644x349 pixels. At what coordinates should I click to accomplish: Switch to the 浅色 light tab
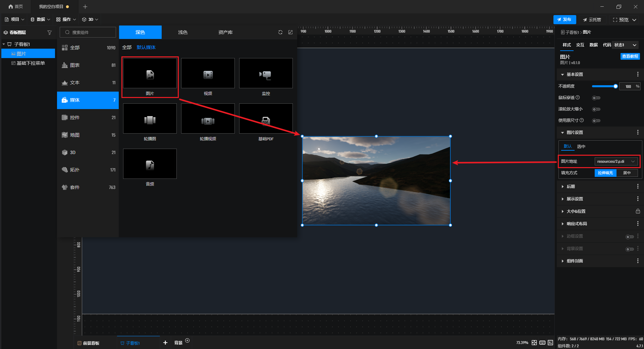coord(183,32)
